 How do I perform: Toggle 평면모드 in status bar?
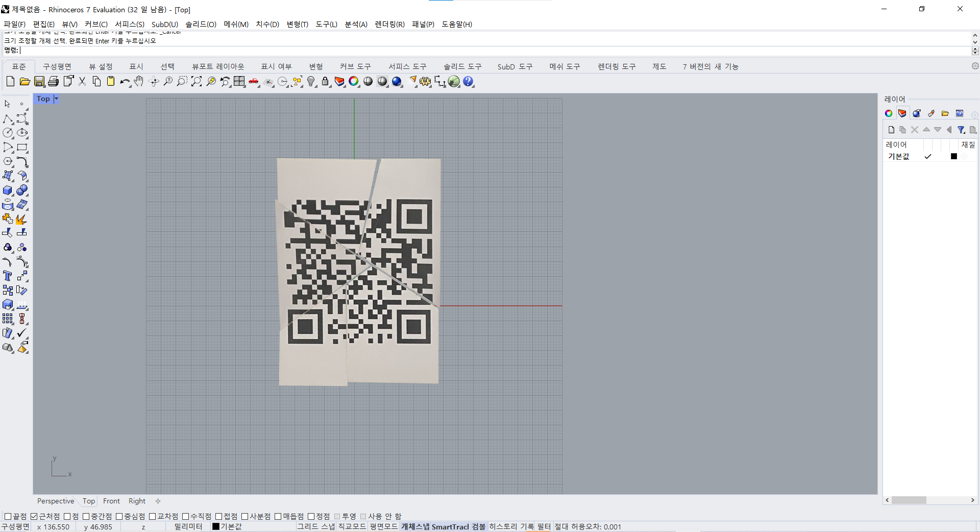coord(384,526)
